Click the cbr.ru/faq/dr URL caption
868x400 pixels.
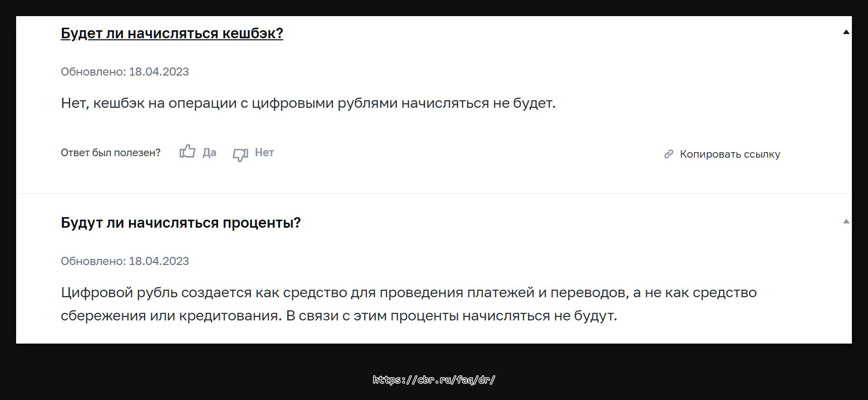tap(434, 380)
